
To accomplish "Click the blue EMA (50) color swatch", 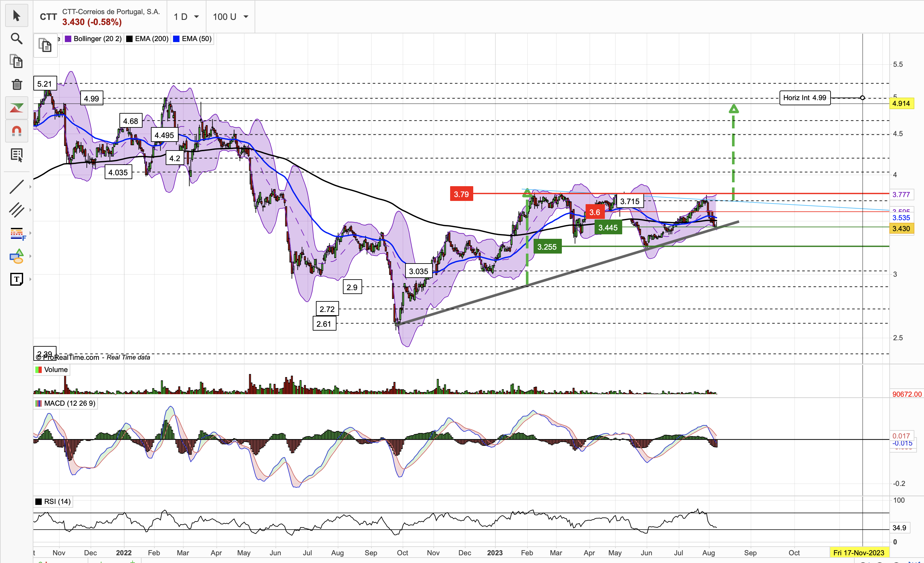I will coord(176,39).
